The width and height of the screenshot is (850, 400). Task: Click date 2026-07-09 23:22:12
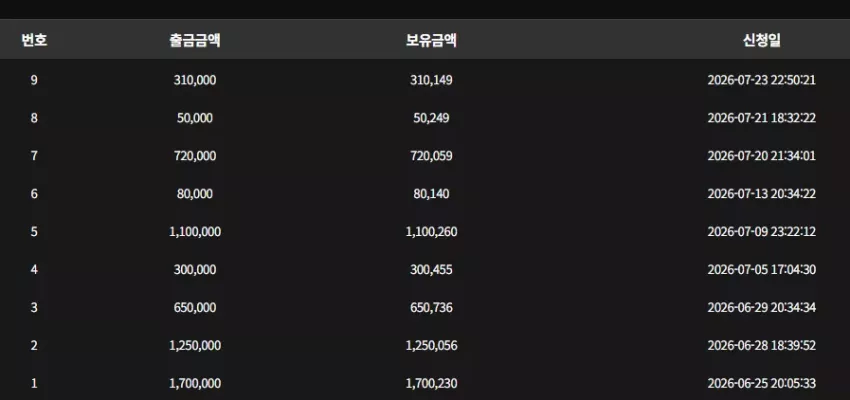pos(762,232)
